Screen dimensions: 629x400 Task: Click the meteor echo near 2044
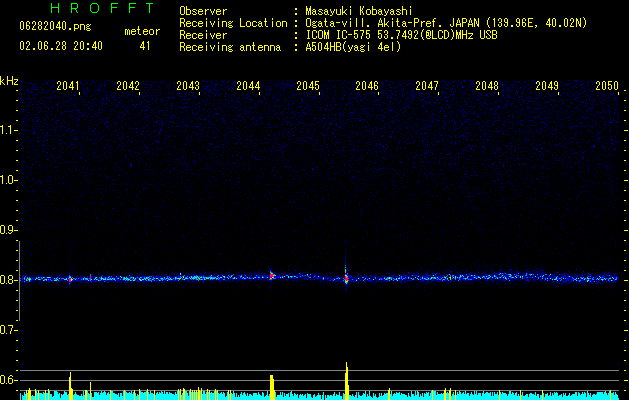point(272,275)
